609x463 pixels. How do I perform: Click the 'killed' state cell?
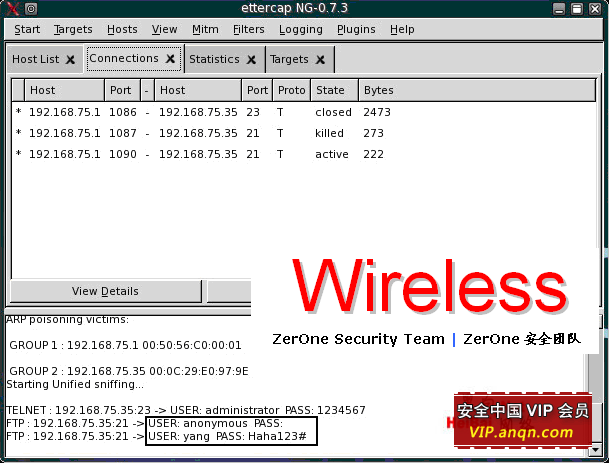pos(329,133)
